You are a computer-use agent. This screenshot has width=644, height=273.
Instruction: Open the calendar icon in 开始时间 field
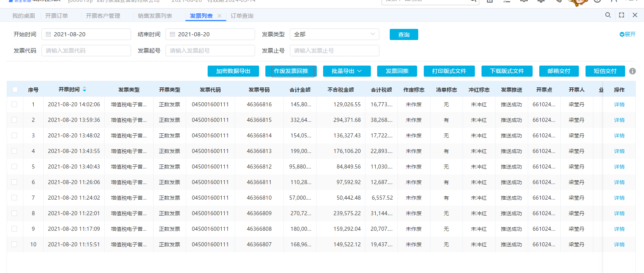[x=48, y=34]
